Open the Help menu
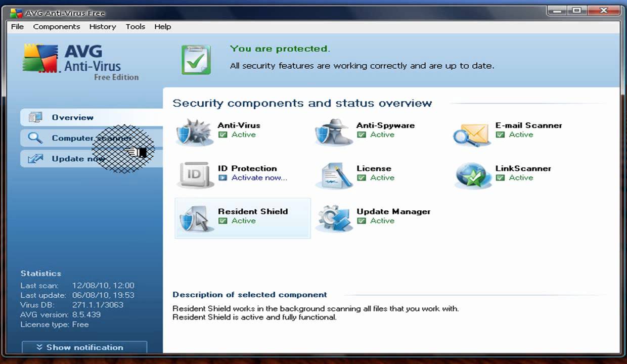The width and height of the screenshot is (627, 364). (162, 27)
